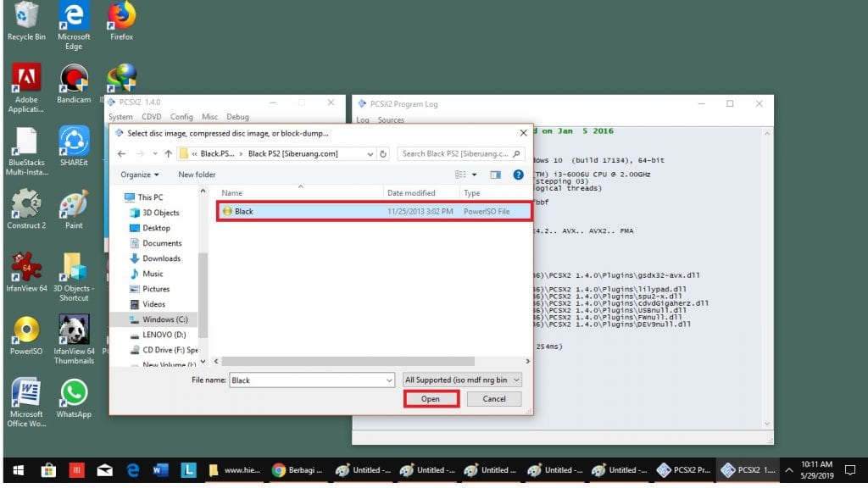Image resolution: width=868 pixels, height=488 pixels.
Task: Open the Sources menu in Program Log
Action: click(391, 120)
